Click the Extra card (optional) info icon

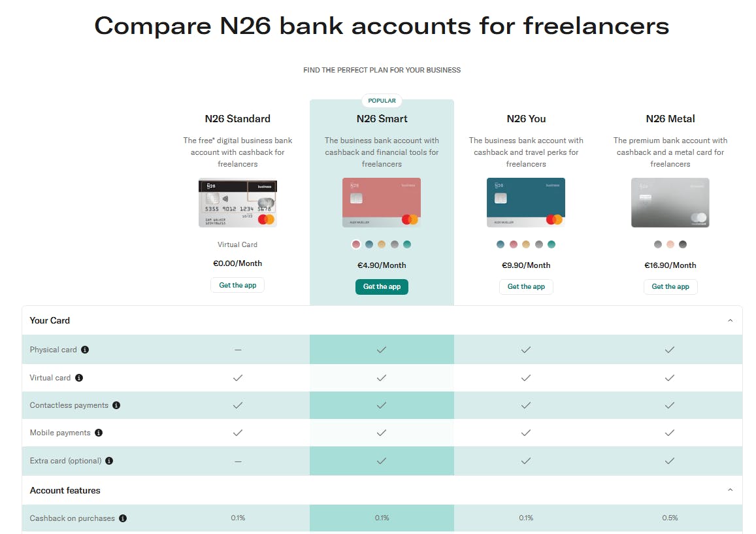point(108,461)
